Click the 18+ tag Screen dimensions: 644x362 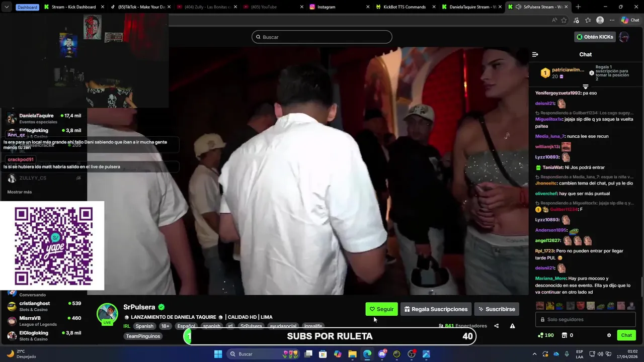(x=166, y=326)
